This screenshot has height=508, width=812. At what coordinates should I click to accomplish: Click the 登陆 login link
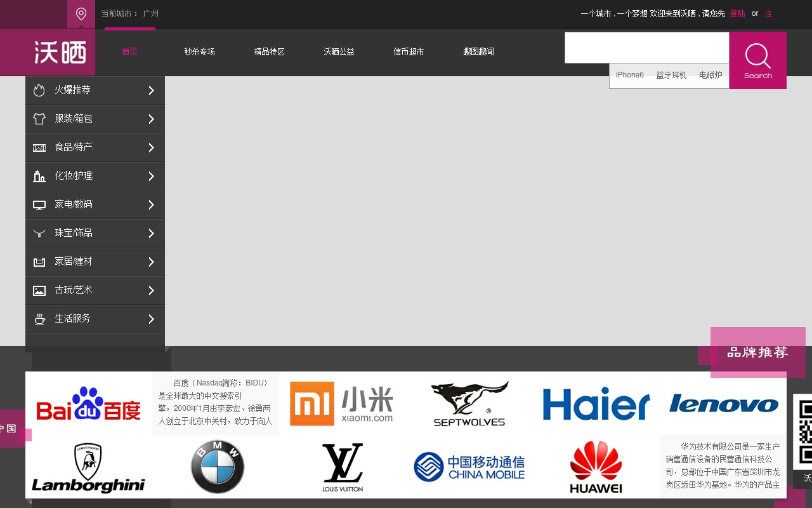[737, 13]
